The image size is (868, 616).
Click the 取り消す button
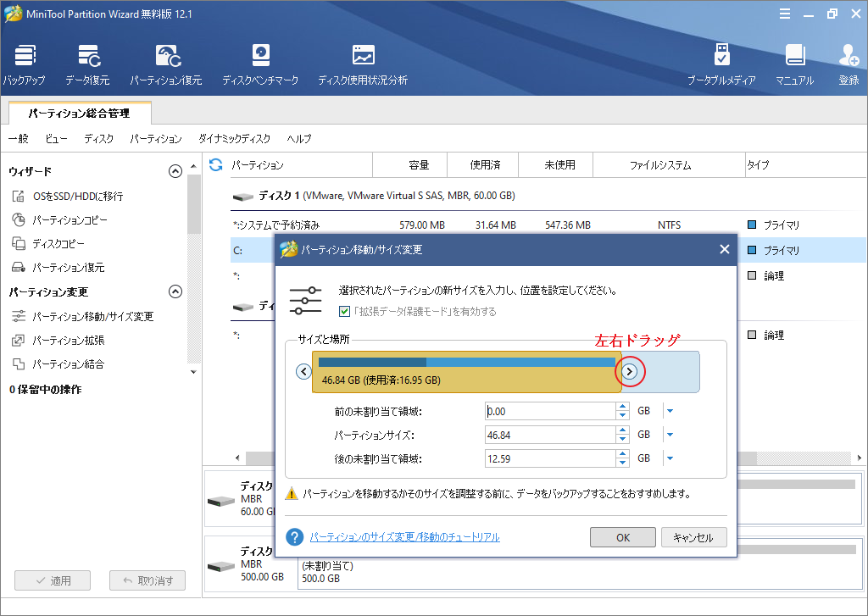pyautogui.click(x=147, y=580)
